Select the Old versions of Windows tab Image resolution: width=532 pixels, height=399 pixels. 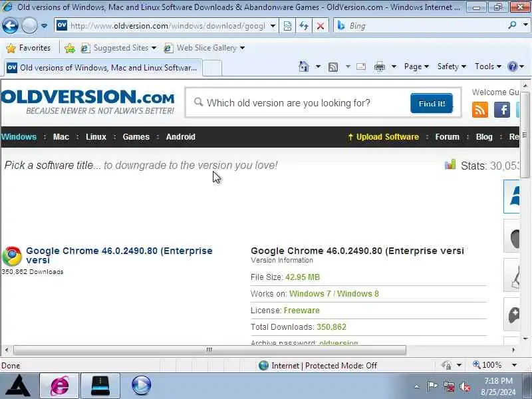(x=103, y=68)
